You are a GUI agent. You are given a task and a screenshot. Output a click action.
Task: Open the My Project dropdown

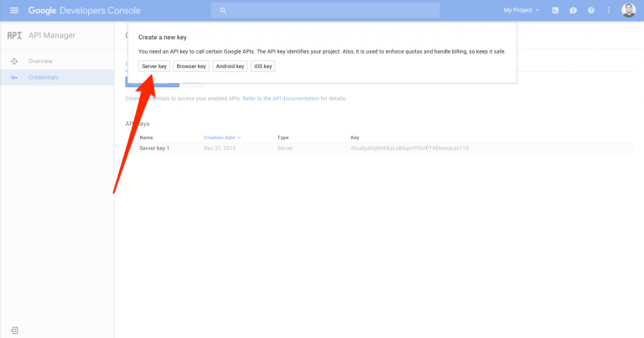click(x=522, y=10)
